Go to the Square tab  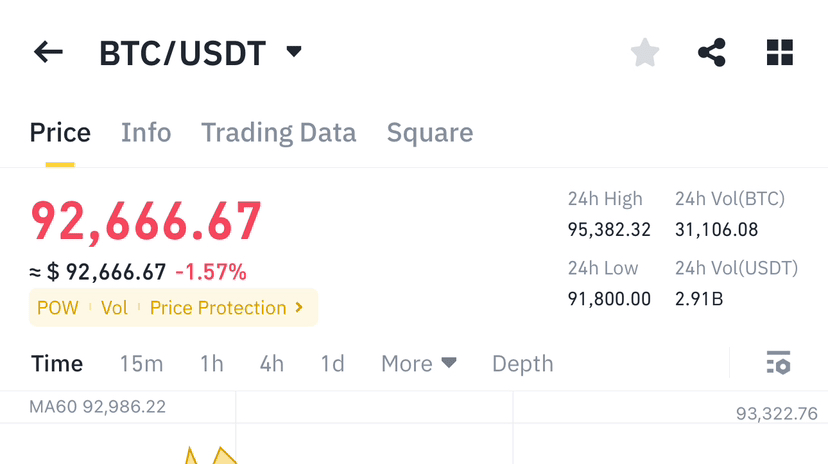point(430,133)
